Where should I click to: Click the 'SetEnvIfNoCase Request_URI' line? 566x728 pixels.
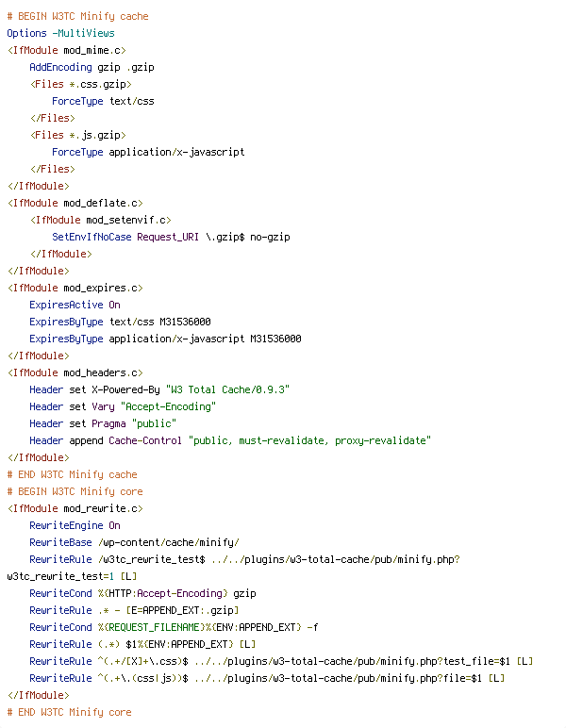coord(171,238)
